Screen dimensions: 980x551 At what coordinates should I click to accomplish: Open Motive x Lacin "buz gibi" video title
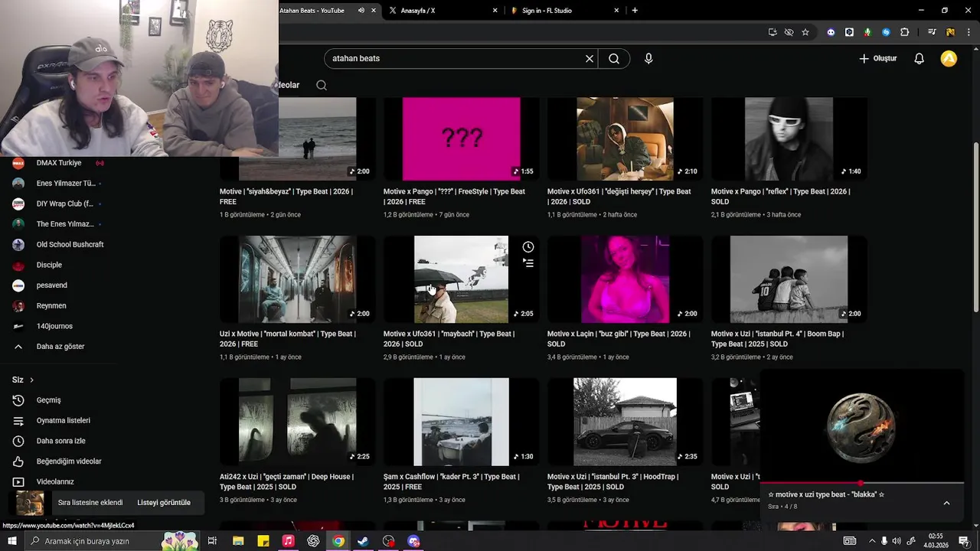pos(619,339)
